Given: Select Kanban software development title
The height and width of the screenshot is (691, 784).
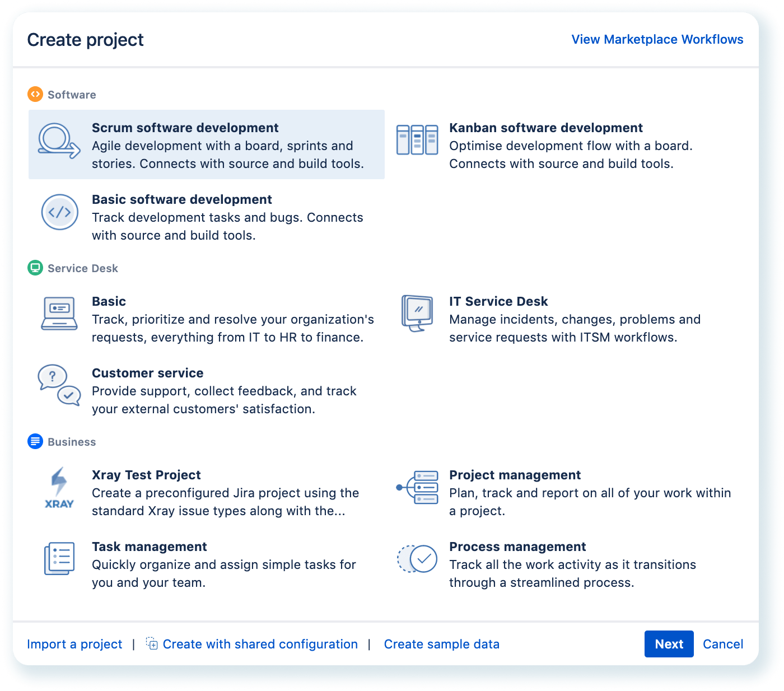Looking at the screenshot, I should [x=546, y=128].
